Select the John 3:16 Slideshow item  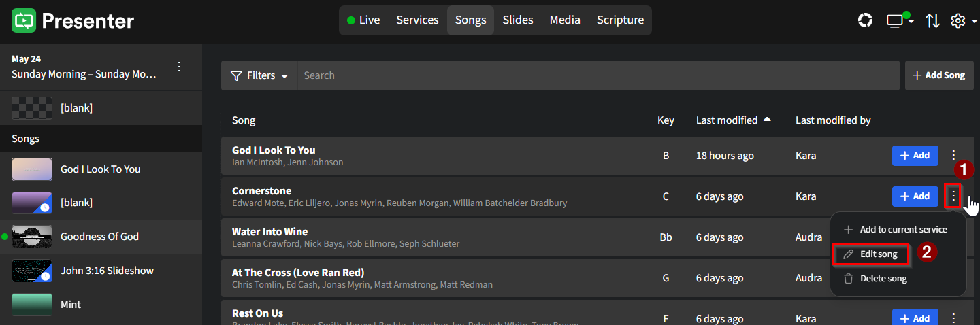101,271
